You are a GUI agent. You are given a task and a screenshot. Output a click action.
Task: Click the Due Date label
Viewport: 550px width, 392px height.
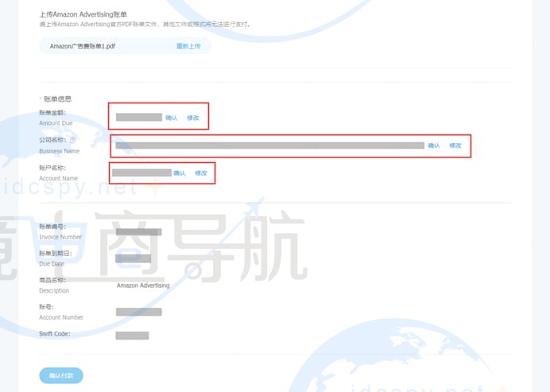[52, 263]
